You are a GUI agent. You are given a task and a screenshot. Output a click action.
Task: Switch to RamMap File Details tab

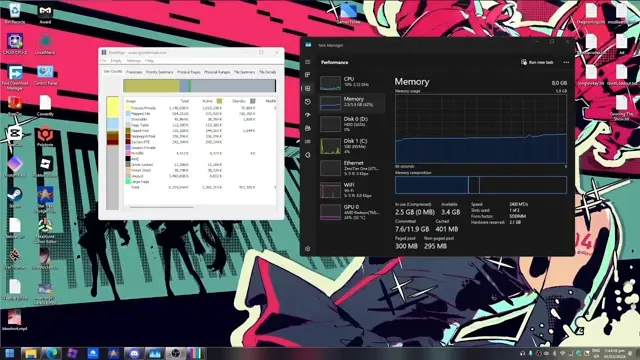click(267, 72)
